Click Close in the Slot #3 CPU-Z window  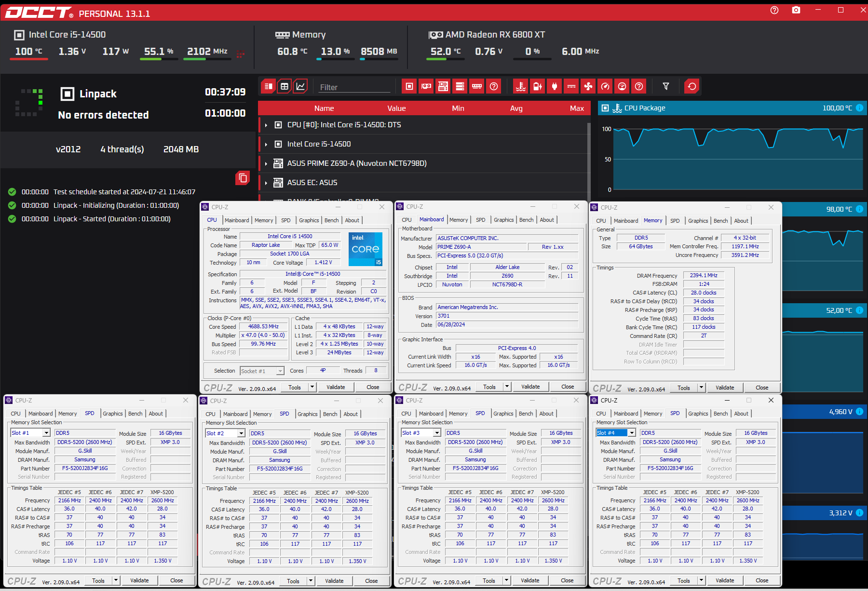567,580
